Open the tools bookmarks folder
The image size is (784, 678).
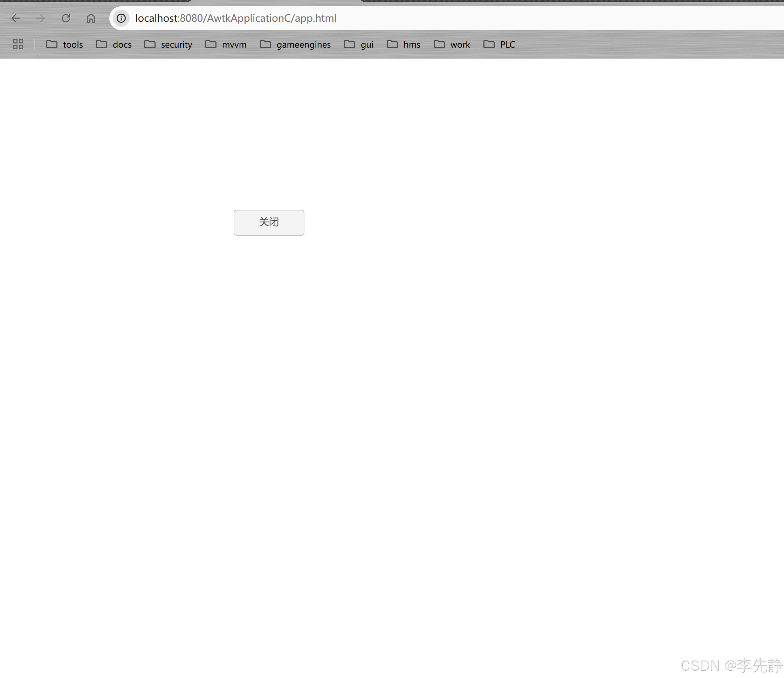coord(64,44)
